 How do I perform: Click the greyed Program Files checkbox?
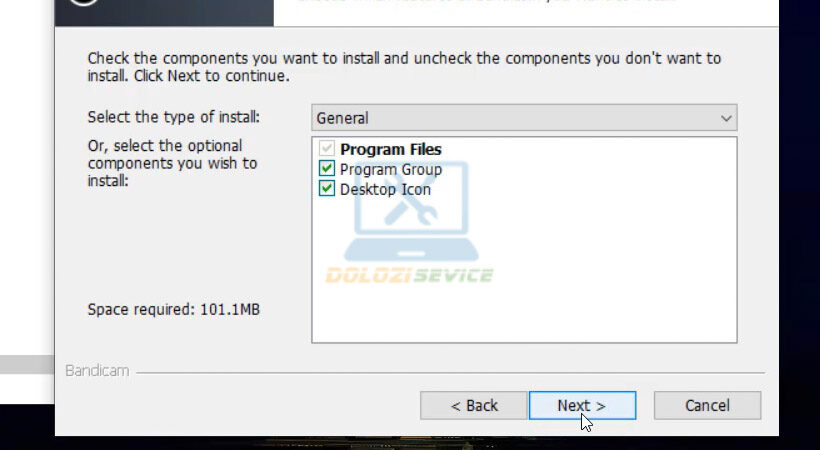pos(327,149)
